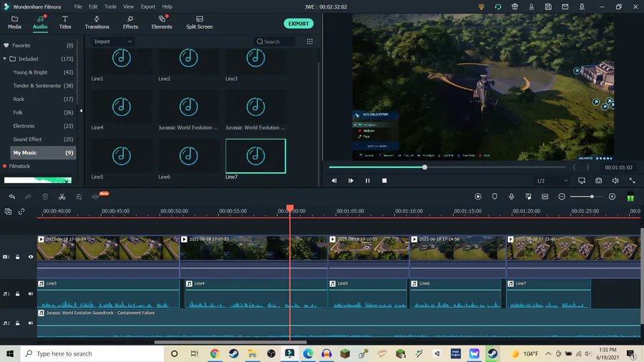The width and height of the screenshot is (644, 362).
Task: Open the File menu
Action: (78, 6)
